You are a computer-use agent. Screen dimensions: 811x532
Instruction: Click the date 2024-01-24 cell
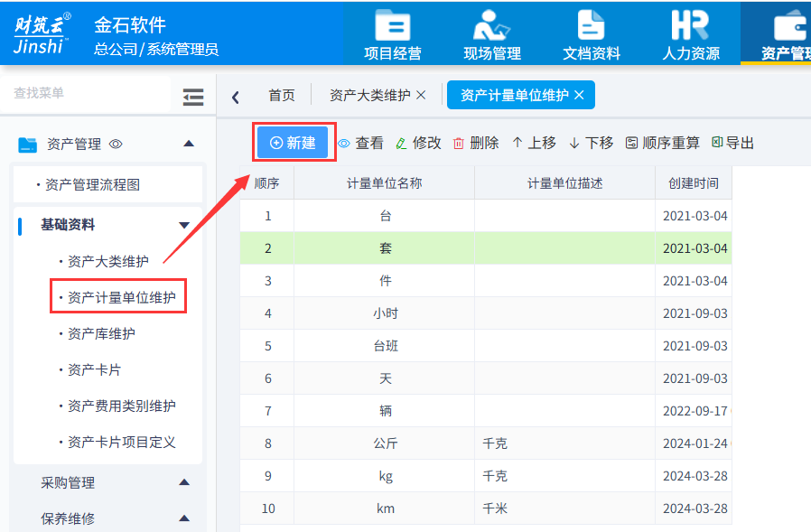pyautogui.click(x=694, y=443)
